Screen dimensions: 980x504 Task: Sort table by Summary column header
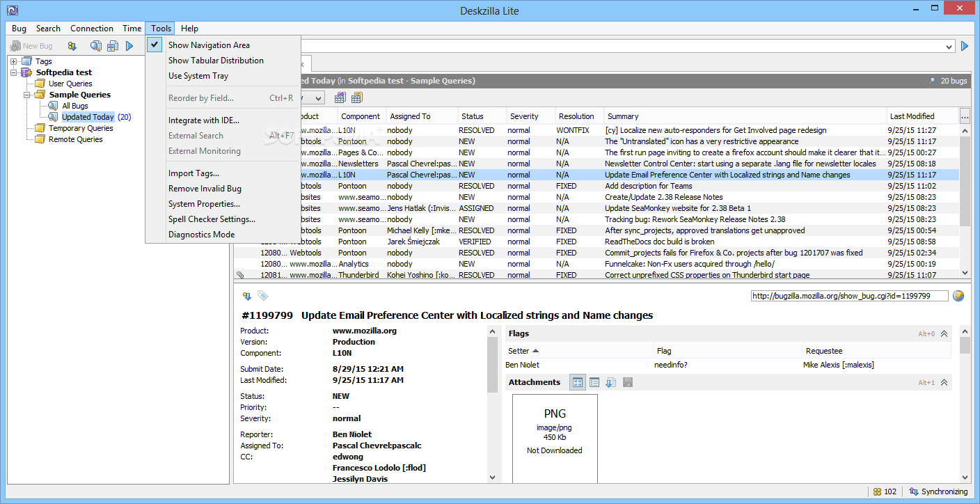[x=745, y=116]
